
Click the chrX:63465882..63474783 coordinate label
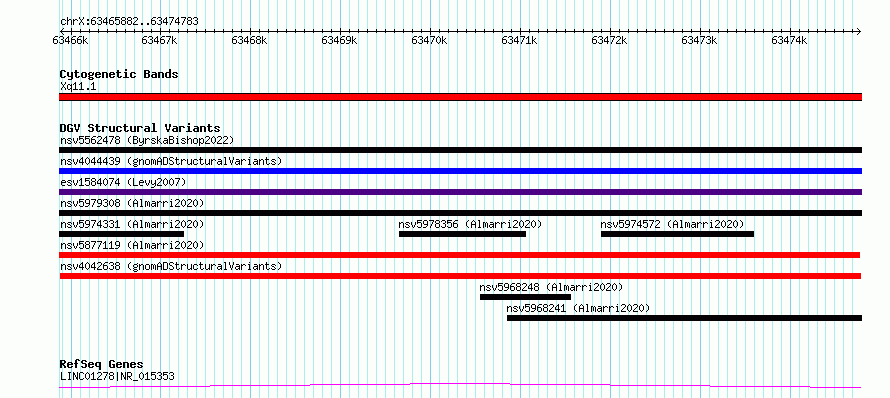pos(129,22)
